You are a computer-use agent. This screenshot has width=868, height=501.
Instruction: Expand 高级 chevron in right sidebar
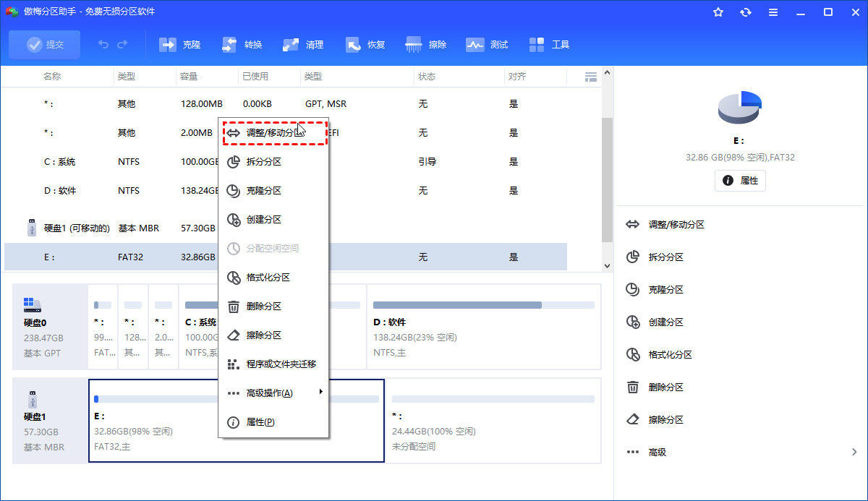pyautogui.click(x=854, y=453)
